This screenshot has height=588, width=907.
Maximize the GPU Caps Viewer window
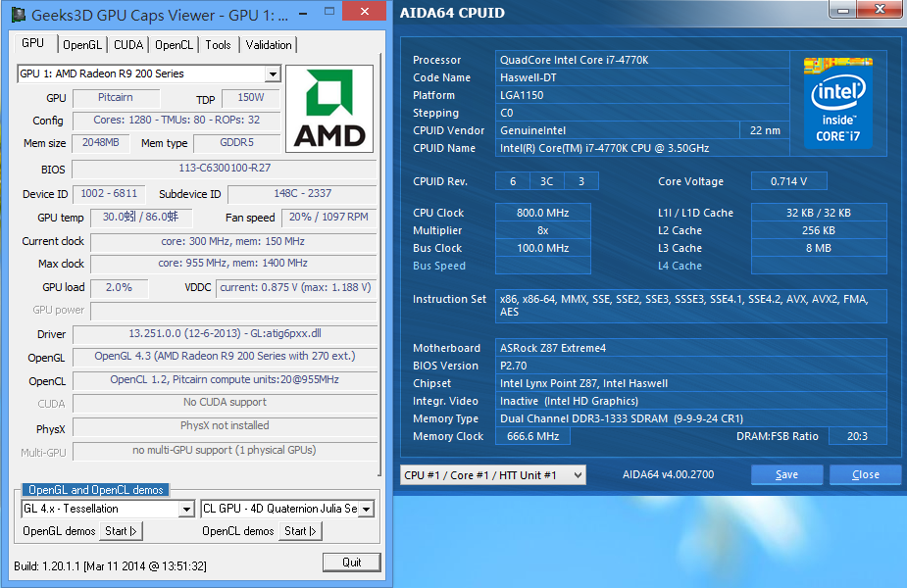click(x=329, y=12)
